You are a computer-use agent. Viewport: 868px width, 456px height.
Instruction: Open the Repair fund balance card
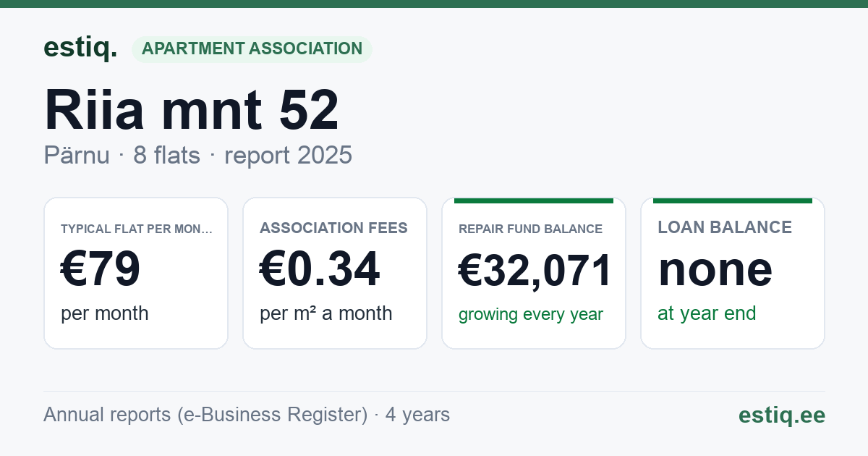click(534, 273)
